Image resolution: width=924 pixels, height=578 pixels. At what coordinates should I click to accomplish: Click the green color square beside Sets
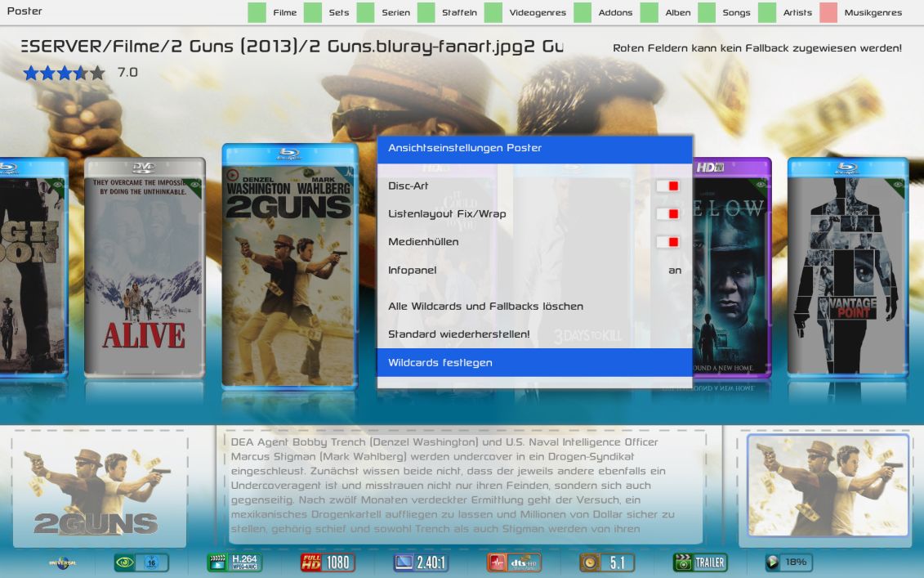(x=313, y=12)
